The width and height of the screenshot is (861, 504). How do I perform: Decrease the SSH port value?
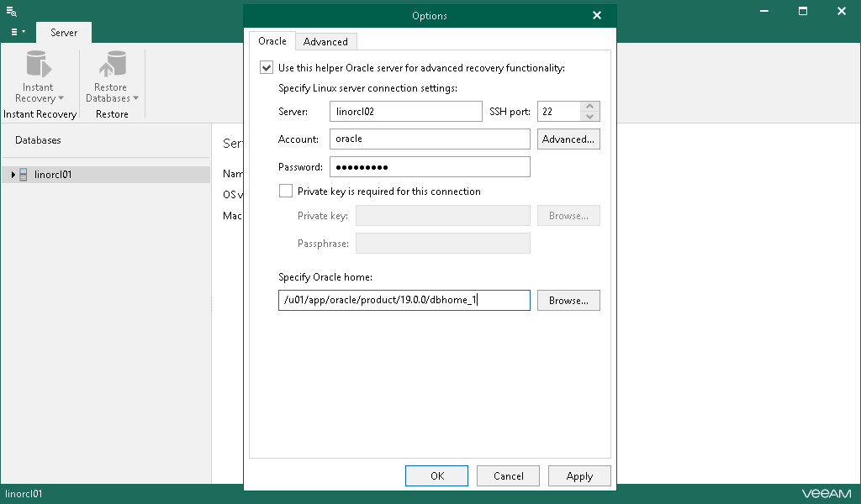[x=590, y=117]
